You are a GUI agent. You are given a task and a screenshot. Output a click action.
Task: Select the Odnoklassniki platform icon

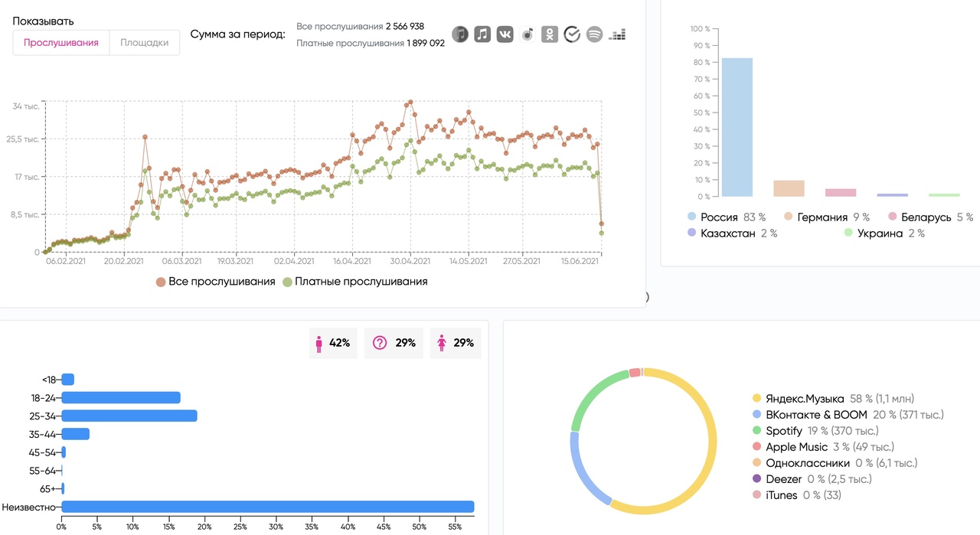550,34
